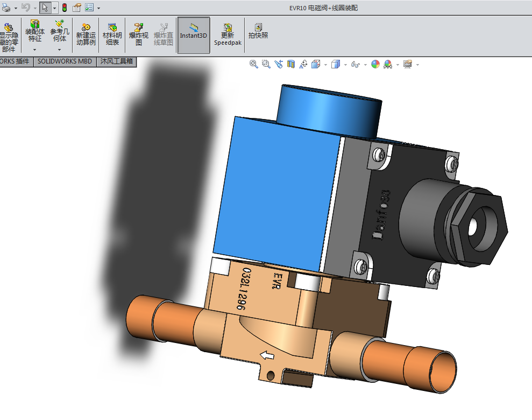Toggle the Instant3D button
Screen dimensions: 532x420
click(194, 35)
